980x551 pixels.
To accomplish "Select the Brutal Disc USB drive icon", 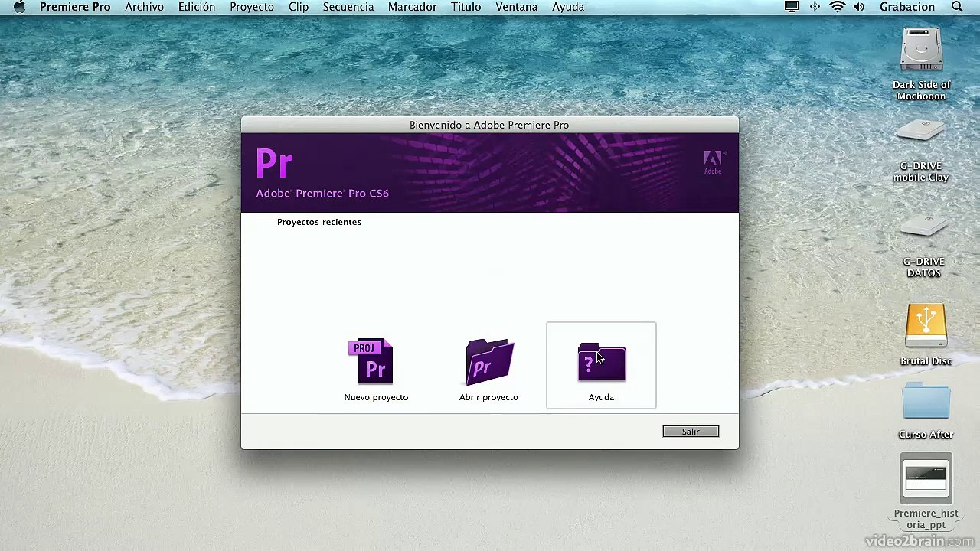I will coord(926,326).
